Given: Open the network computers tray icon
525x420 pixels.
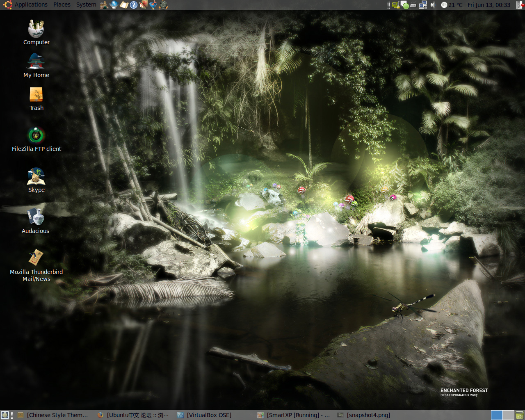Looking at the screenshot, I should coord(423,5).
